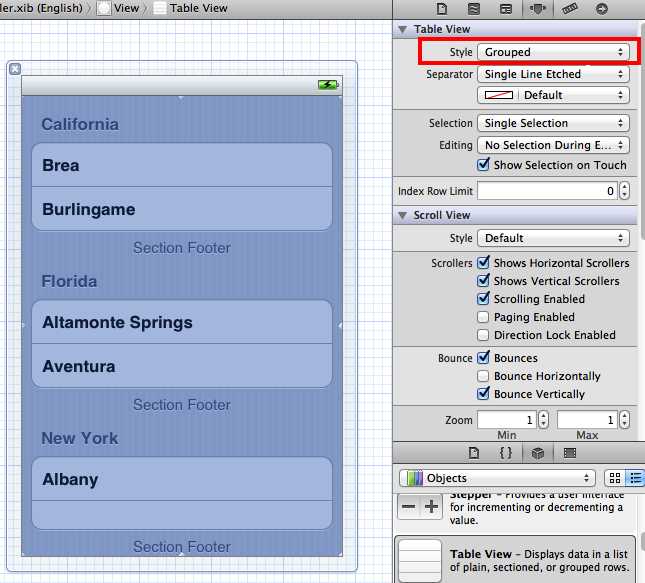Switch library to icon grid view

coord(615,478)
